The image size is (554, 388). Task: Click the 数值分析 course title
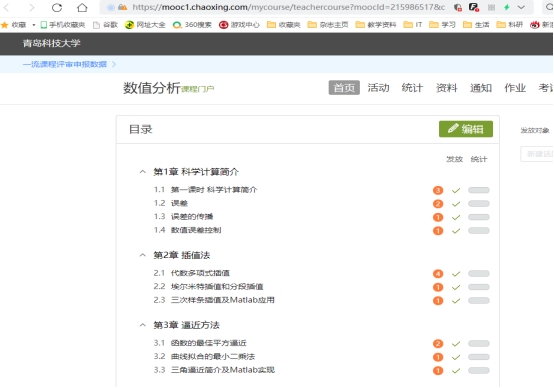[x=152, y=88]
